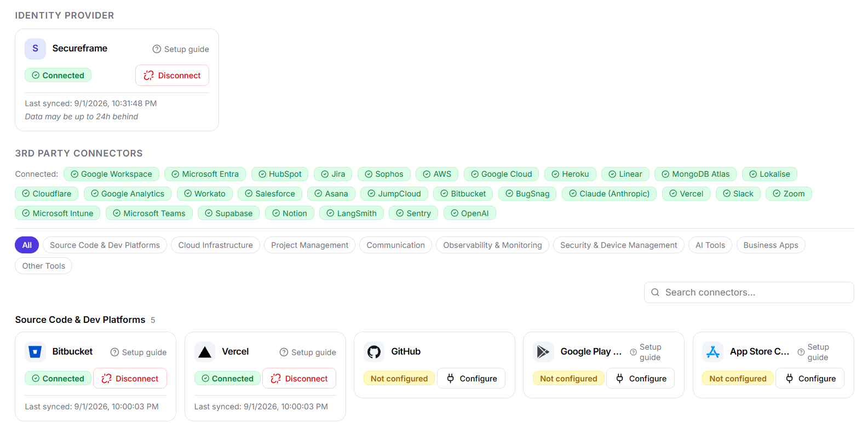Screen dimensions: 868x423
Task: Click the Google Play Console logo icon
Action: [543, 352]
